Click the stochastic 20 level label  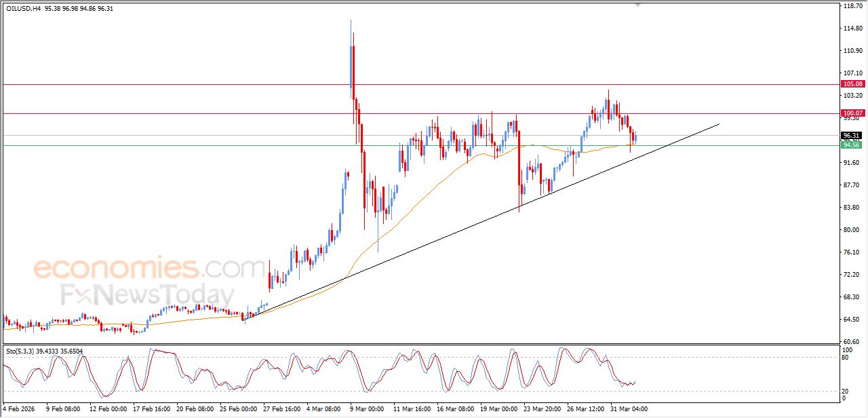[x=845, y=391]
